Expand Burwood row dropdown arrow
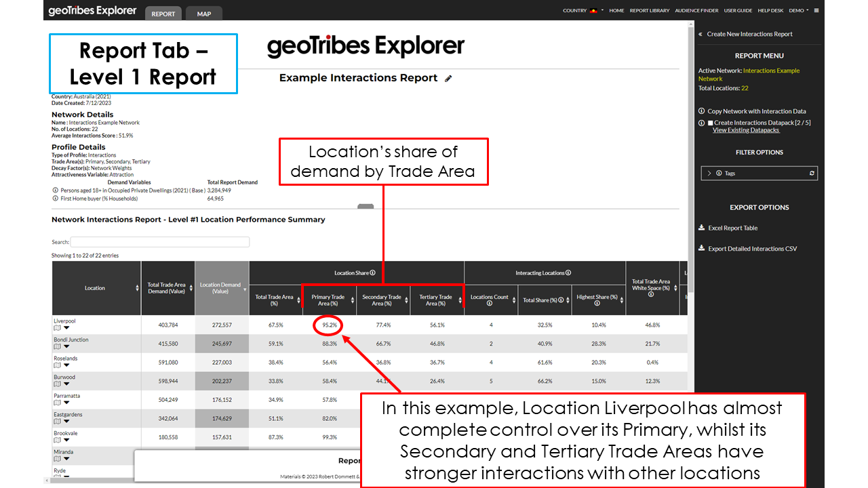868x488 pixels. 66,384
